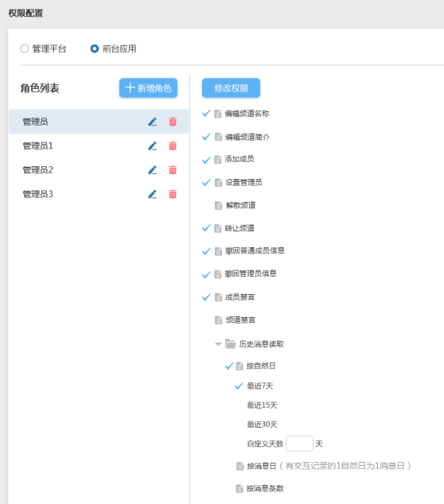Click the 解散频道 permission label

240,205
